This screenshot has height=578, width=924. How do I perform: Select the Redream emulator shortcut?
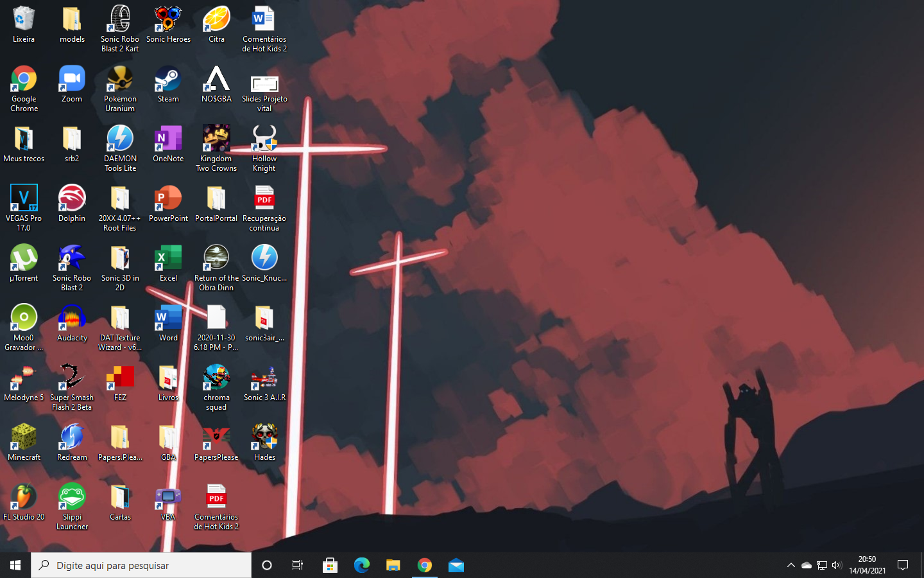point(72,442)
